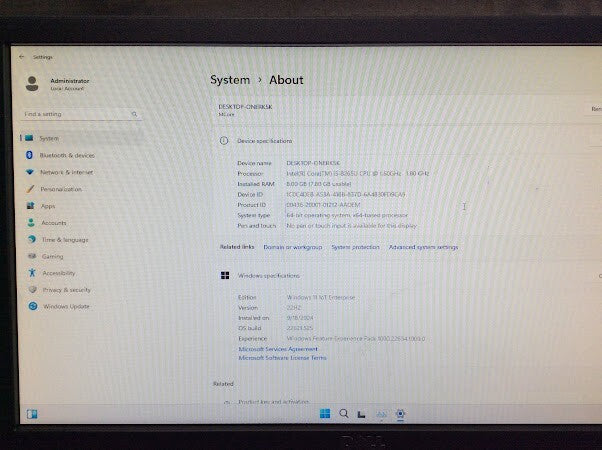The image size is (602, 450).
Task: Open Time & language settings
Action: click(x=64, y=240)
